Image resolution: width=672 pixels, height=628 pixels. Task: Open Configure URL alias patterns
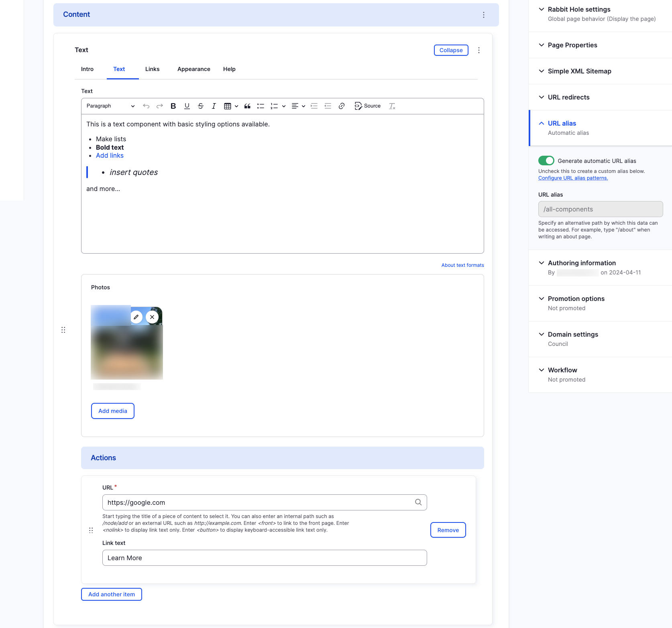tap(572, 178)
